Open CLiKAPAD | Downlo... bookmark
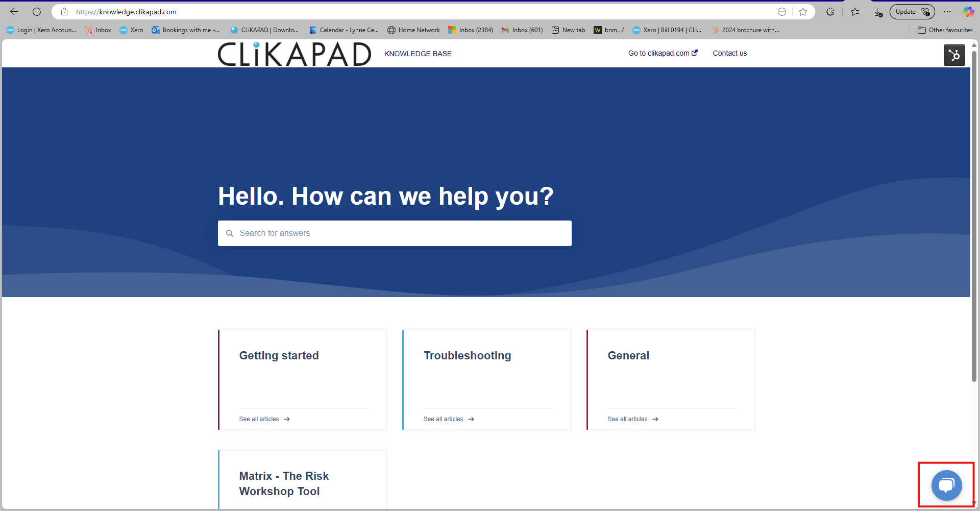 tap(264, 30)
